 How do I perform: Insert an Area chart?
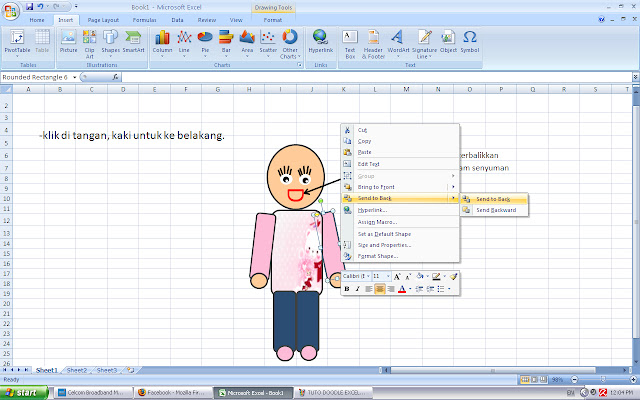coord(247,43)
